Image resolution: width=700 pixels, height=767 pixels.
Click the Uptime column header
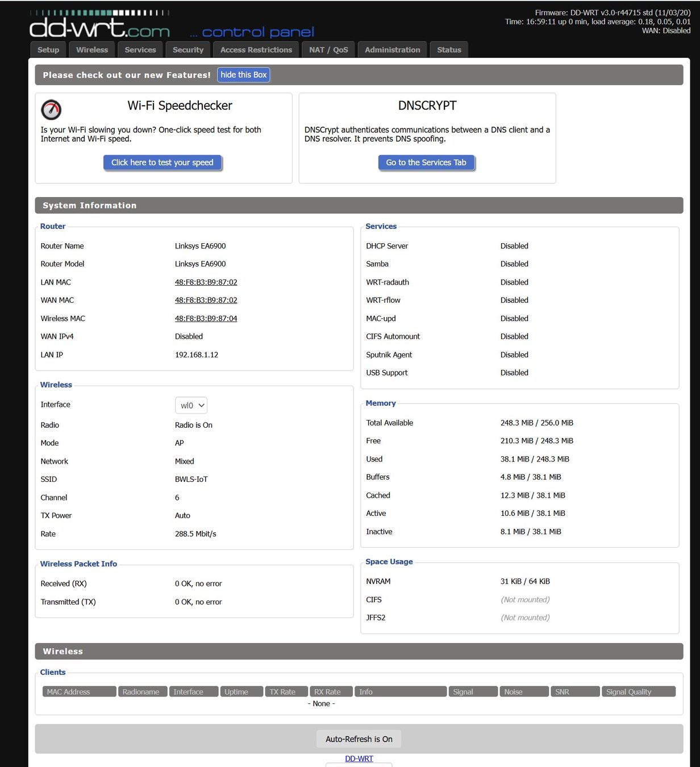pos(241,691)
